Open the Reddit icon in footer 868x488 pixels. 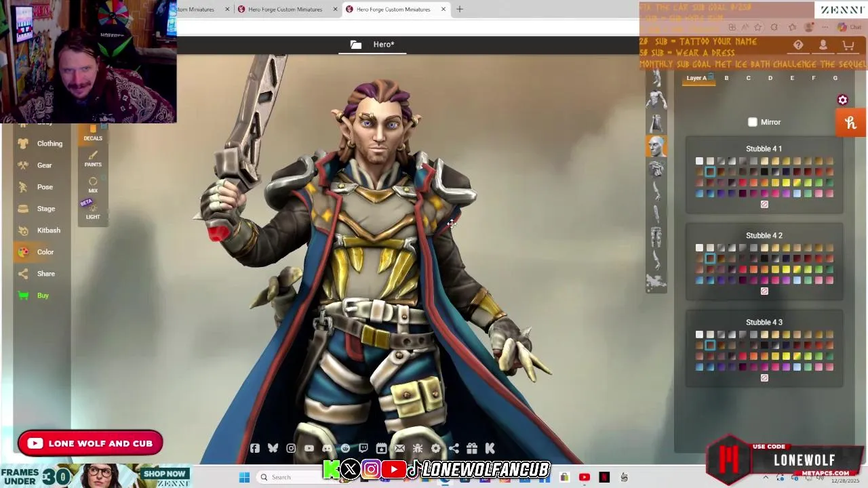point(345,448)
